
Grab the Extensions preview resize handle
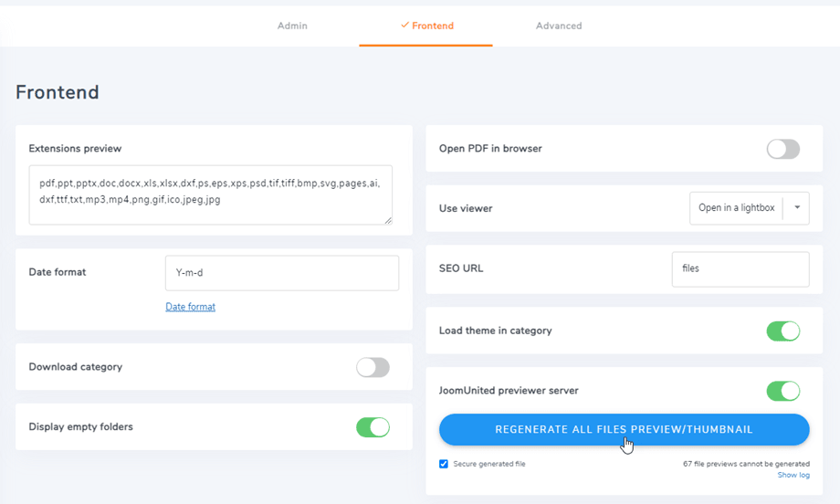click(x=387, y=219)
